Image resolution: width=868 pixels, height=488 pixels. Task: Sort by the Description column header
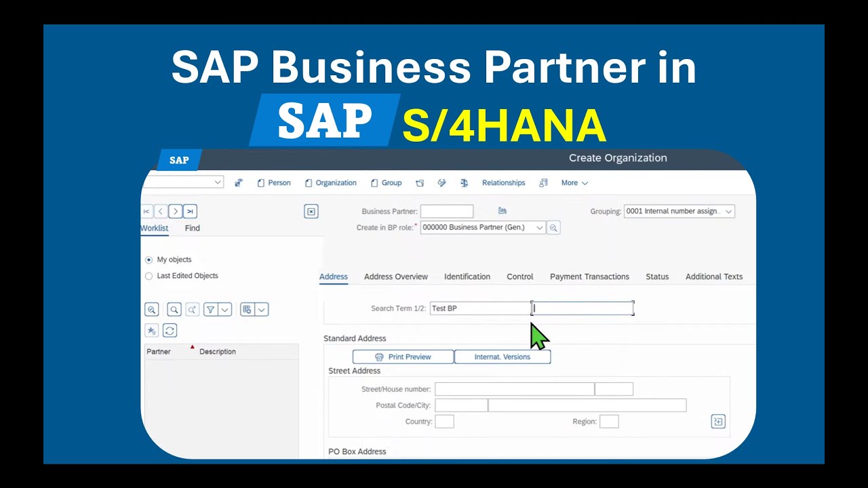coord(218,352)
